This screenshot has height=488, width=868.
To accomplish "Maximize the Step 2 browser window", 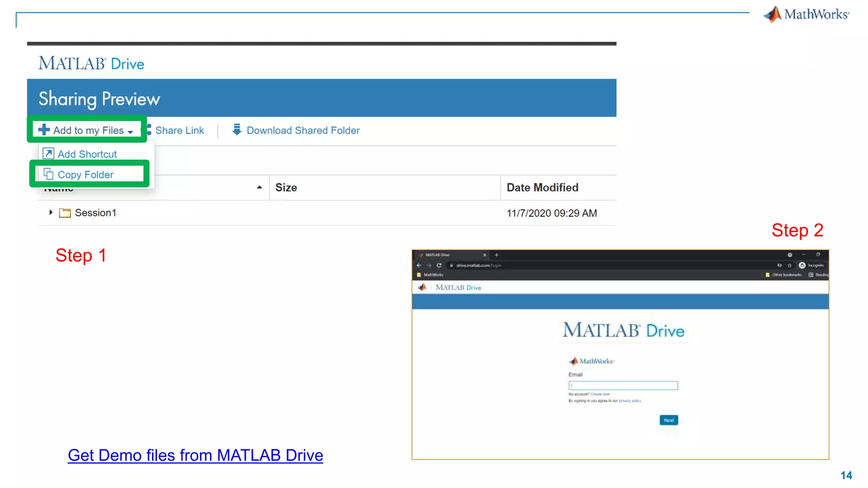I will coord(818,255).
